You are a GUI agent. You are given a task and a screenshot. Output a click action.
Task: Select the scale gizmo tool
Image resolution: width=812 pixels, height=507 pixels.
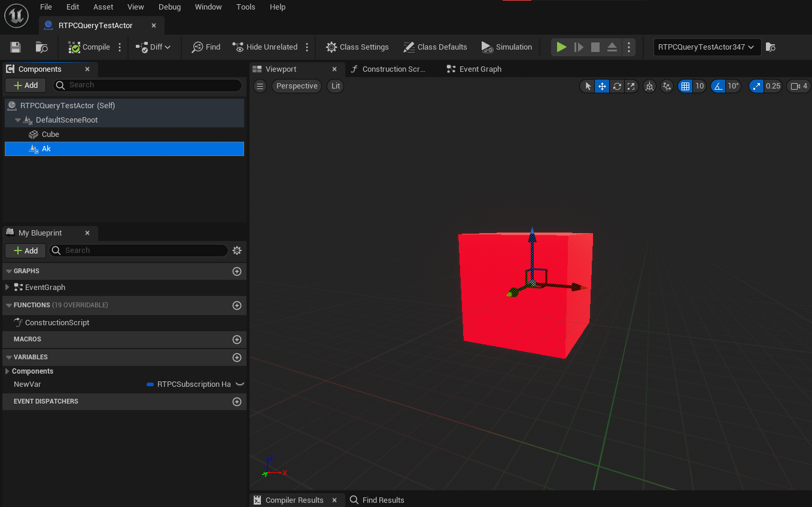(631, 86)
